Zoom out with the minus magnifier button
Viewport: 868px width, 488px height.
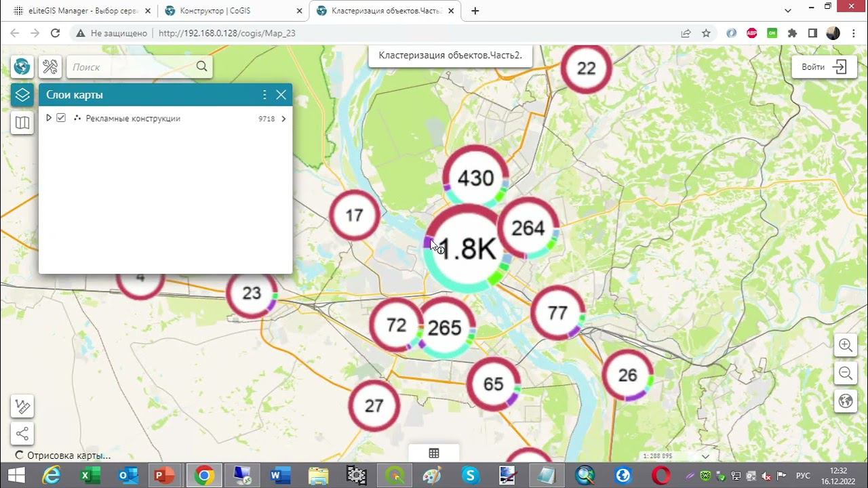coord(846,373)
